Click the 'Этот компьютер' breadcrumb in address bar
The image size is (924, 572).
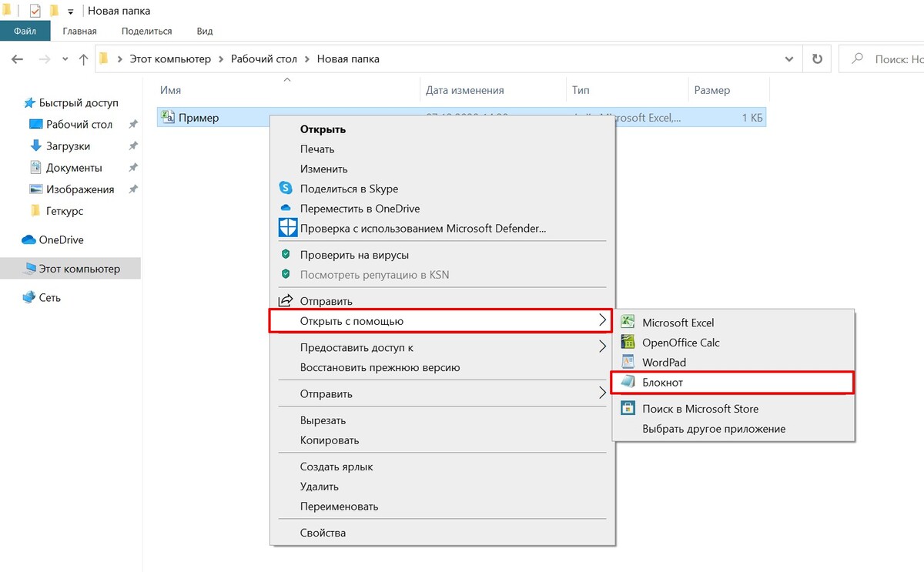170,59
